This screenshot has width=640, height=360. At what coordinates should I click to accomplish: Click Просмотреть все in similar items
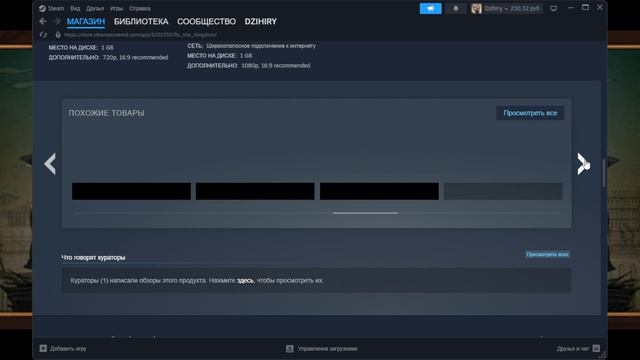pyautogui.click(x=530, y=113)
